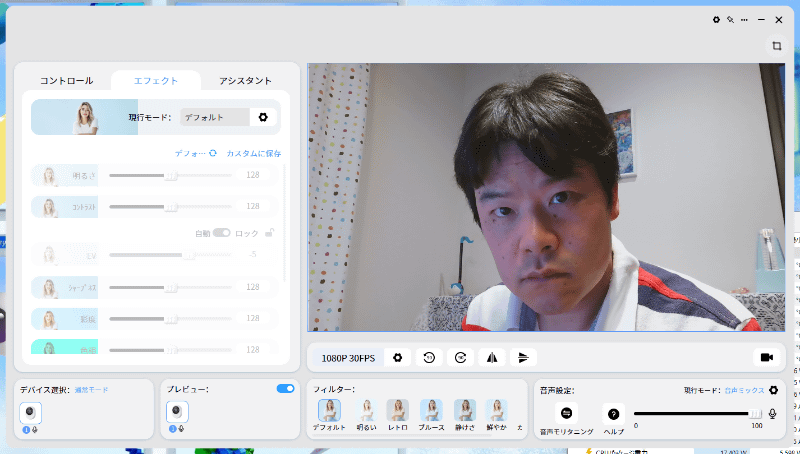
Task: Select the 静けさ filter thumbnail
Action: click(x=465, y=410)
